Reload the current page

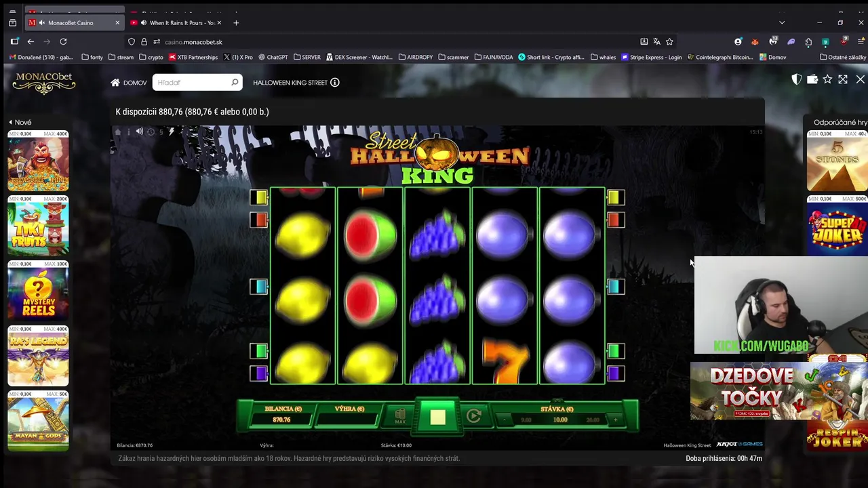click(63, 41)
